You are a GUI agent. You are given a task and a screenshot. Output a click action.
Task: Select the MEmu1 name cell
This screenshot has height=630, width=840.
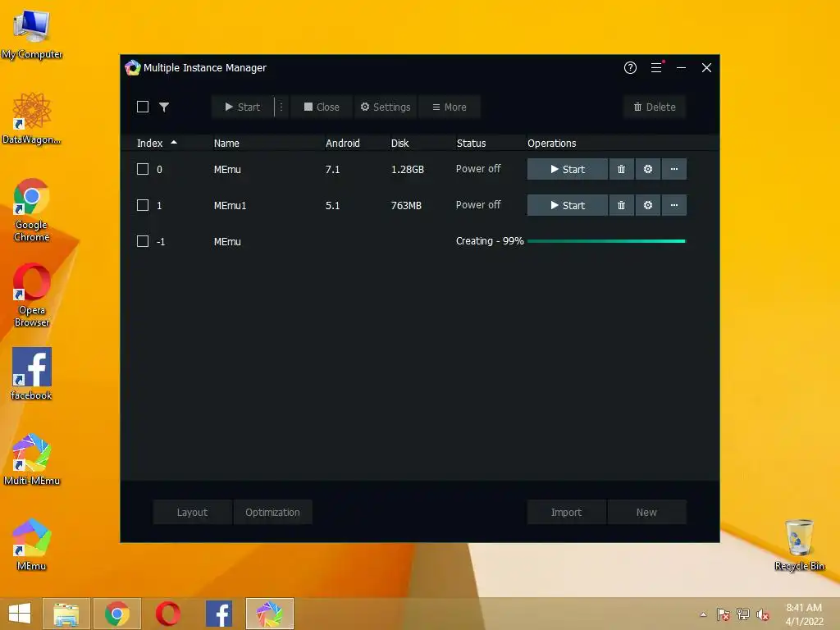(x=230, y=205)
